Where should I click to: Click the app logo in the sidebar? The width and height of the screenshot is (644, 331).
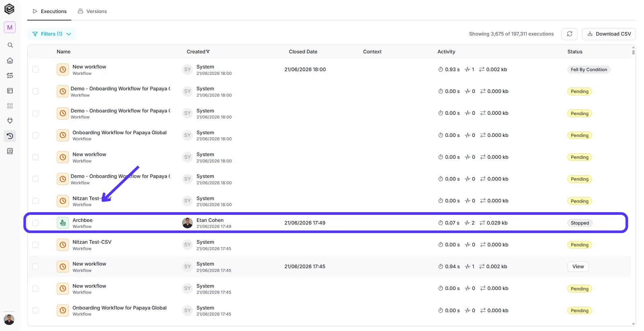click(x=9, y=9)
